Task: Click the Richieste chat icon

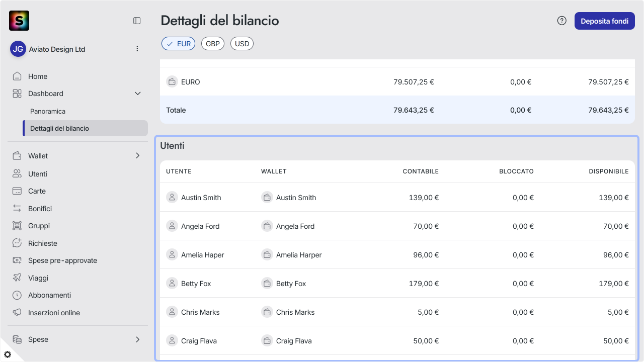Action: click(17, 243)
